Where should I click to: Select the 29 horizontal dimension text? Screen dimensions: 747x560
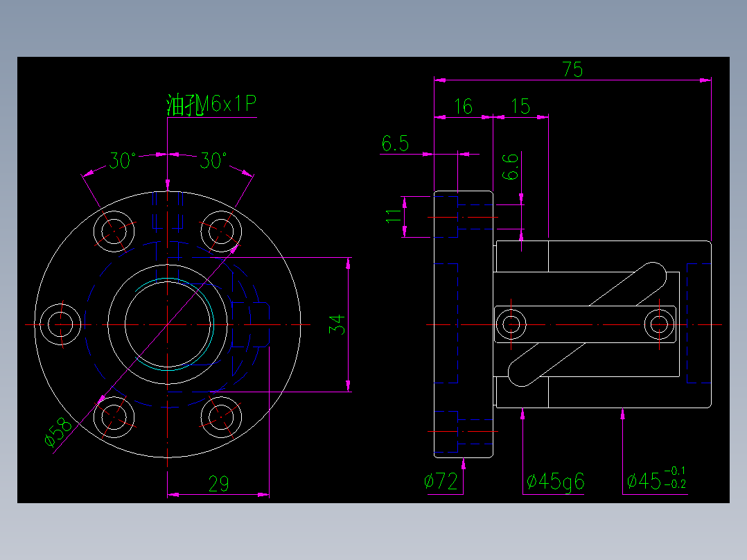pos(217,485)
